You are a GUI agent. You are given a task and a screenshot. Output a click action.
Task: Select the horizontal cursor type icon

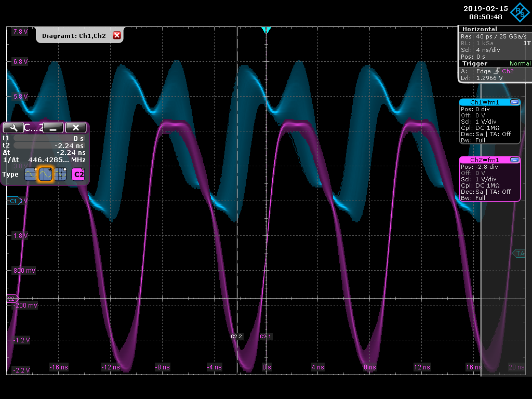tap(31, 175)
